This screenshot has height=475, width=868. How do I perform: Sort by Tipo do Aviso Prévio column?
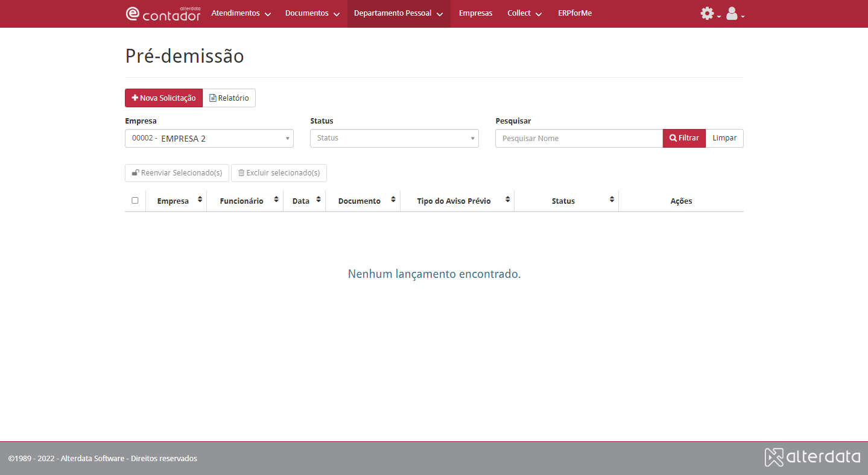point(507,200)
